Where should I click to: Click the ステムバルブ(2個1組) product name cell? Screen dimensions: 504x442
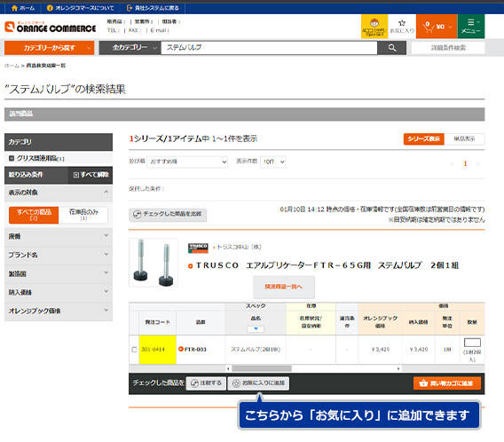click(x=256, y=350)
